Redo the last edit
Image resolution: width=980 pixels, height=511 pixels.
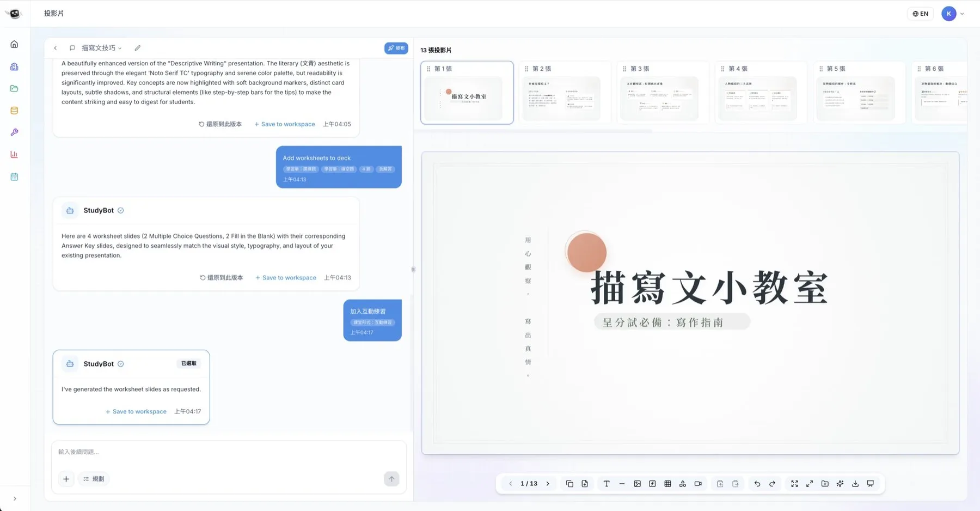(772, 484)
